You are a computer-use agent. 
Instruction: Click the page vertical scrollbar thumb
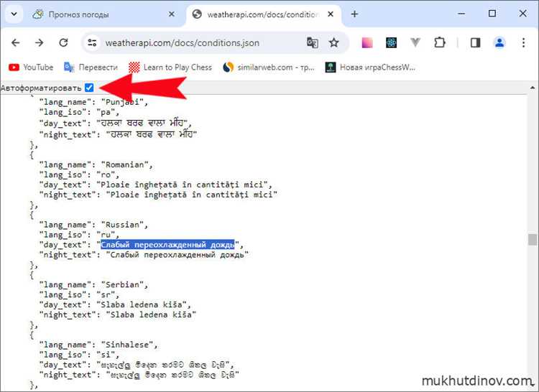pyautogui.click(x=533, y=239)
